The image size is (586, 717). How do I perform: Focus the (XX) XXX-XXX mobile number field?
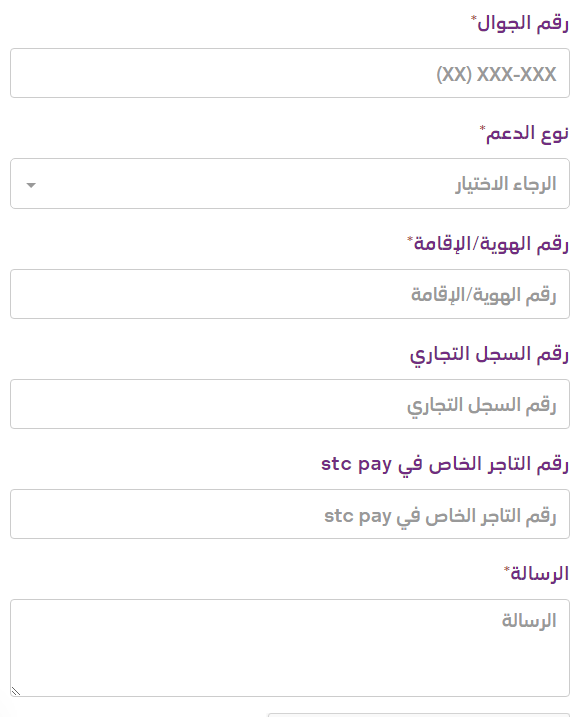pyautogui.click(x=290, y=73)
